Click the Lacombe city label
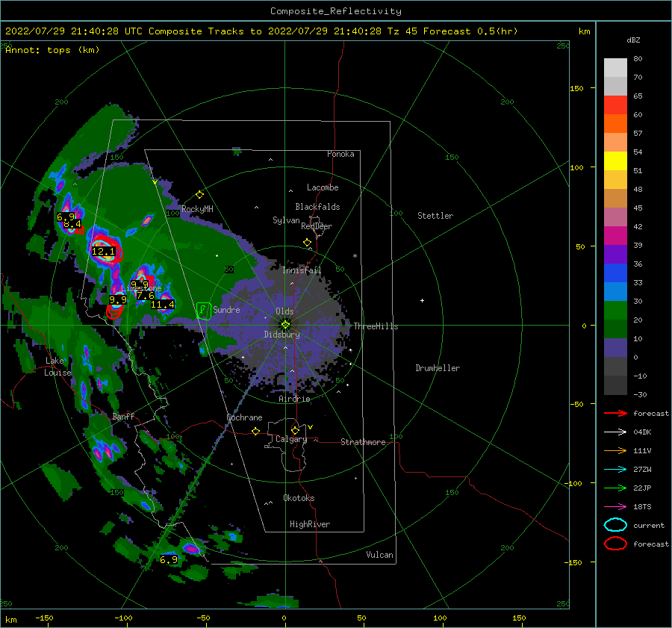 click(x=323, y=187)
